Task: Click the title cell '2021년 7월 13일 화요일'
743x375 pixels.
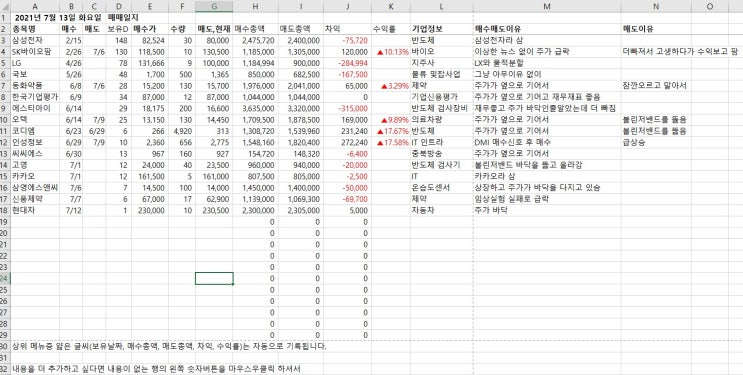Action: click(x=58, y=18)
